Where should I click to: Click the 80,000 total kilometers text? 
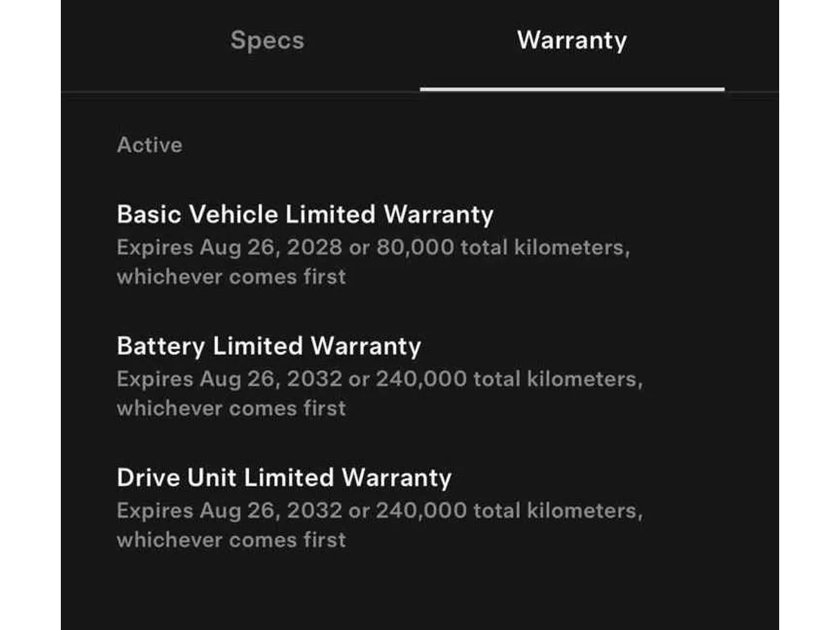point(502,248)
